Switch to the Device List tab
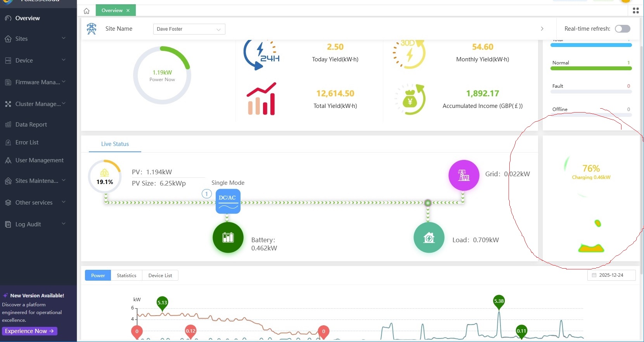This screenshot has height=342, width=644. click(160, 276)
